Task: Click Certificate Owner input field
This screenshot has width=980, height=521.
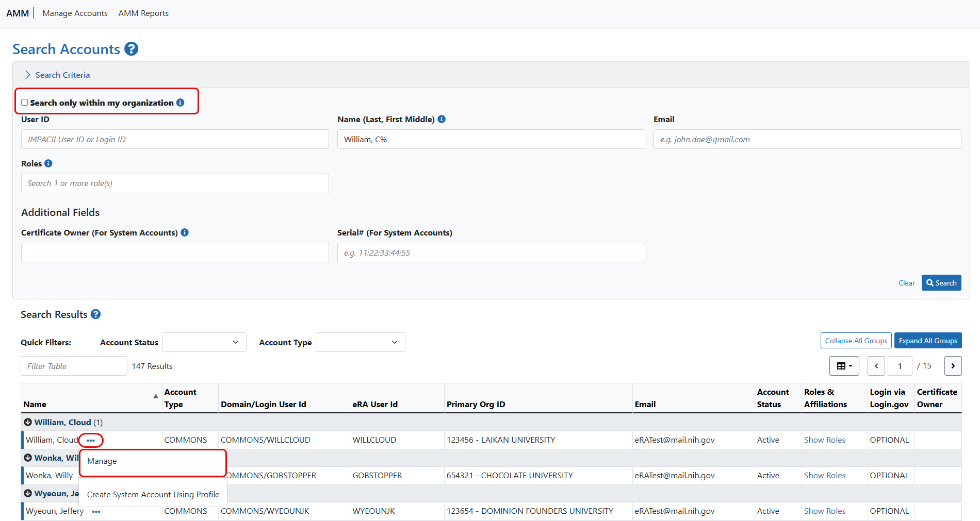Action: (x=175, y=253)
